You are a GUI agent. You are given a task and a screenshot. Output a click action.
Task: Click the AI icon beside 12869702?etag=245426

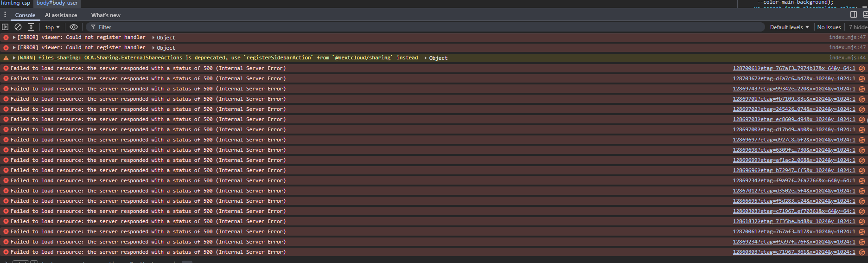coord(862,109)
